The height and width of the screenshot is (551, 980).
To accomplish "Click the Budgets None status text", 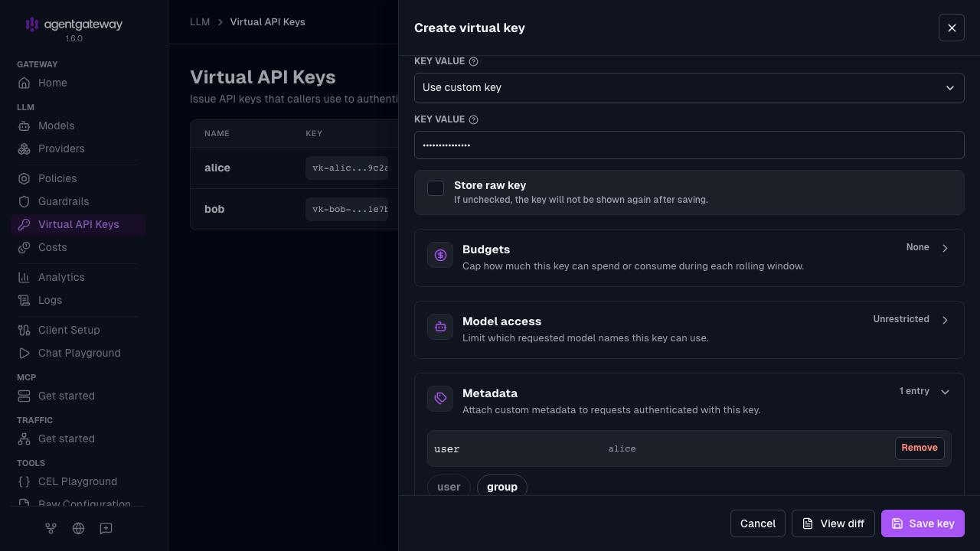I will [918, 247].
